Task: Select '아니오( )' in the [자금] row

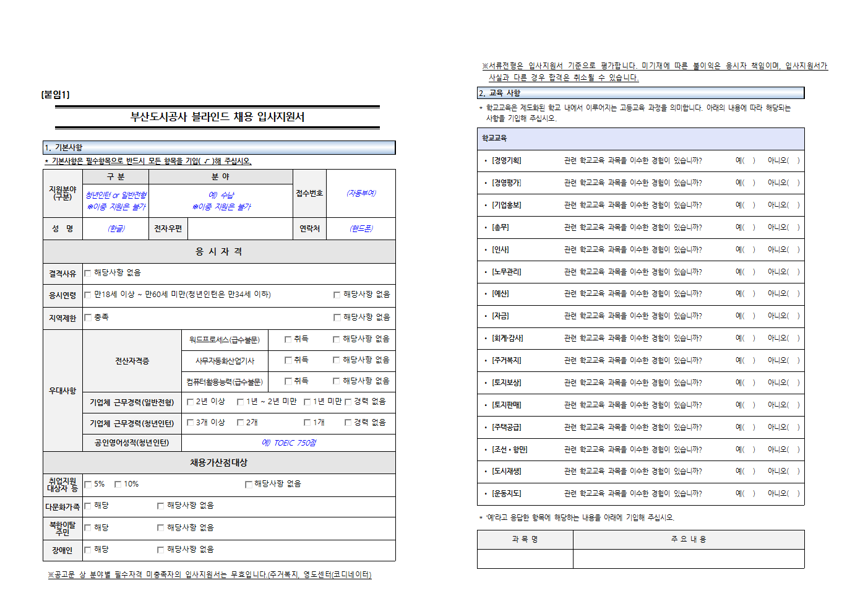Action: pyautogui.click(x=783, y=316)
